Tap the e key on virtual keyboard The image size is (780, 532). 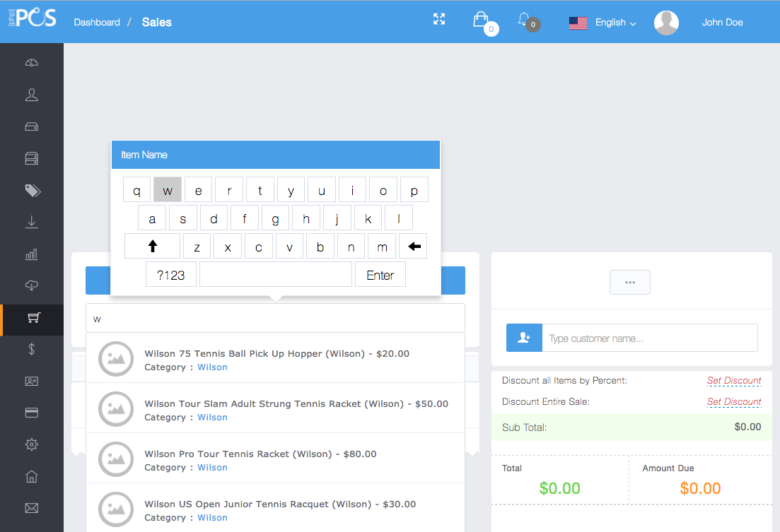198,190
